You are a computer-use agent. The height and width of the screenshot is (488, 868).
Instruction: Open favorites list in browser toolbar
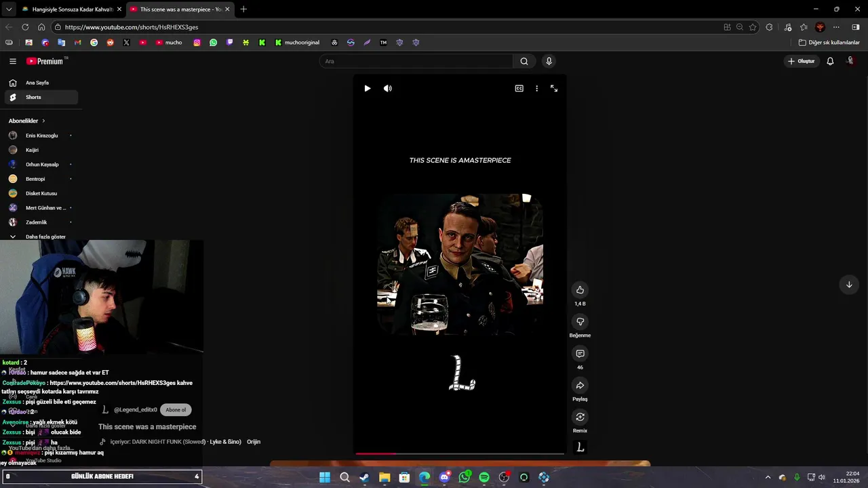(x=804, y=27)
